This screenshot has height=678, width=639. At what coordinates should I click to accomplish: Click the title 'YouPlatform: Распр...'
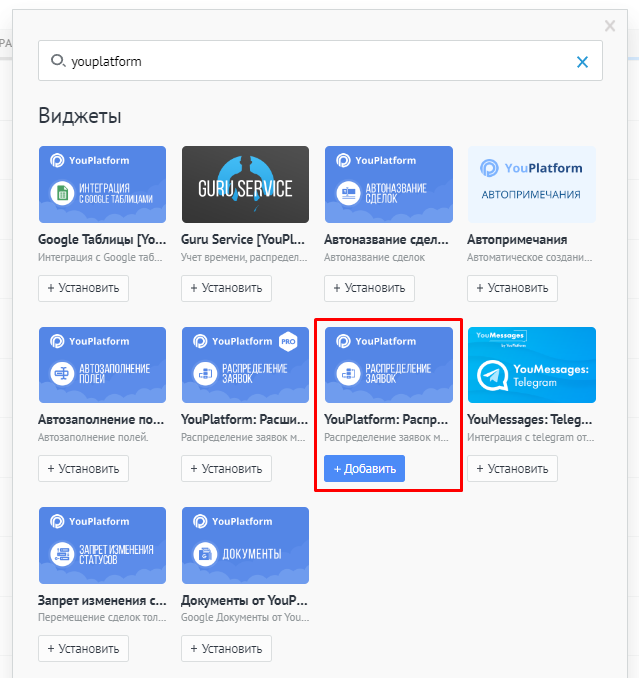(386, 420)
